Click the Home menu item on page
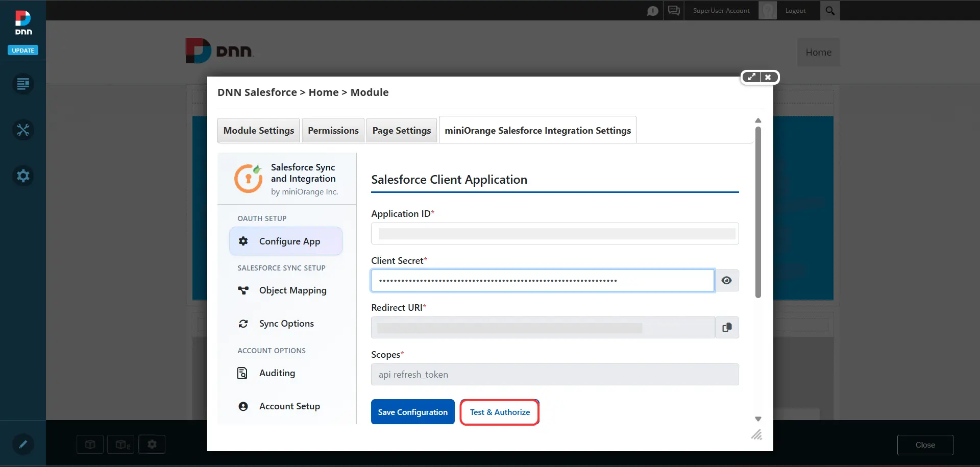 pos(818,52)
